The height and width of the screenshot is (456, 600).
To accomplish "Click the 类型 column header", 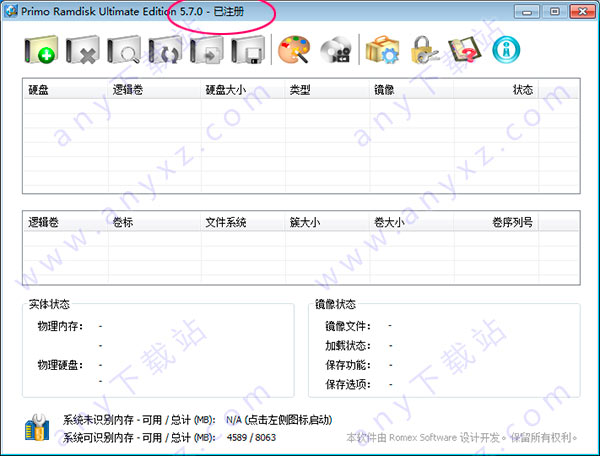I will (327, 90).
